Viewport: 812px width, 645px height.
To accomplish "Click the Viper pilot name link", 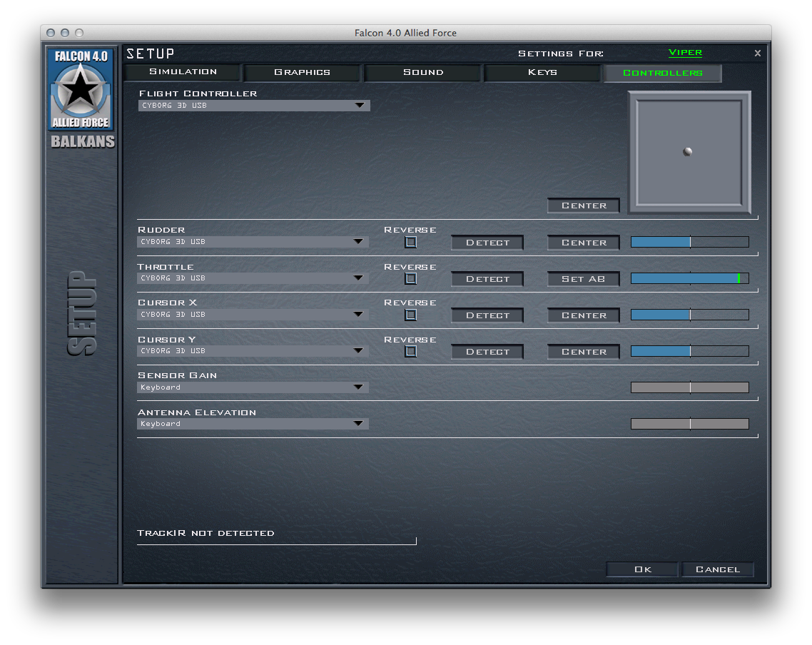I will [x=685, y=53].
